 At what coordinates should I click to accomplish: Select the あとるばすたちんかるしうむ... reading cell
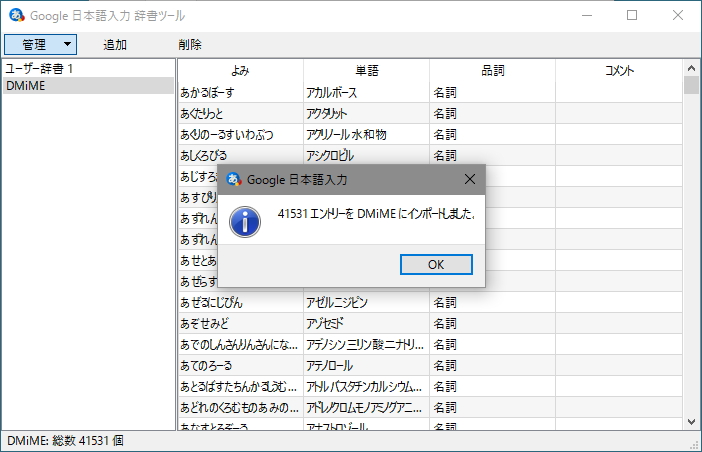point(240,387)
